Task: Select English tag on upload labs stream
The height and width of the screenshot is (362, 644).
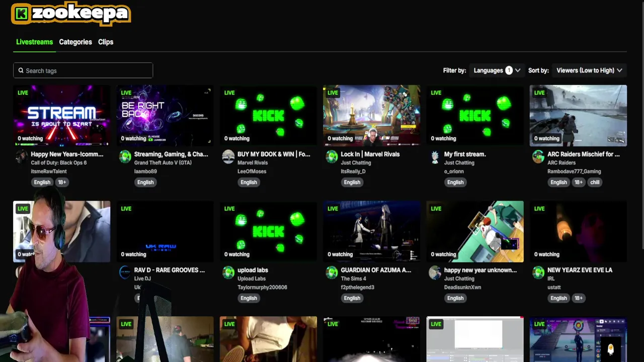Action: coord(249,298)
